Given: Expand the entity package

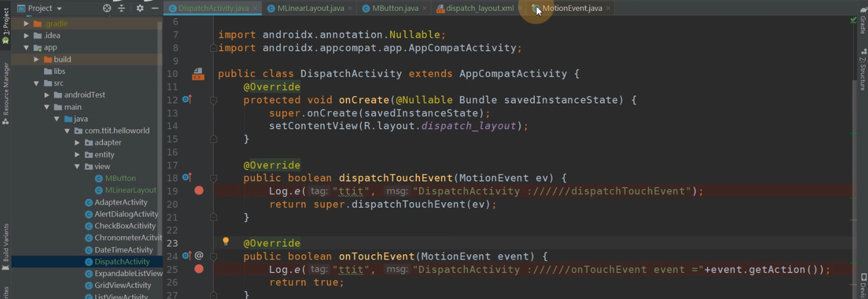Looking at the screenshot, I should [x=78, y=155].
